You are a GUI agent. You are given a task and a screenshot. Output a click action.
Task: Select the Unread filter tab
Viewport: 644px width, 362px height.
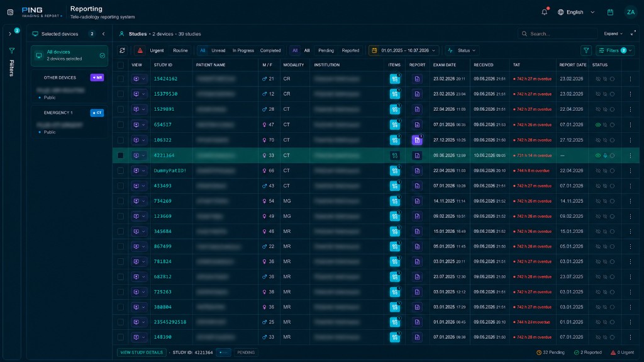pyautogui.click(x=218, y=50)
